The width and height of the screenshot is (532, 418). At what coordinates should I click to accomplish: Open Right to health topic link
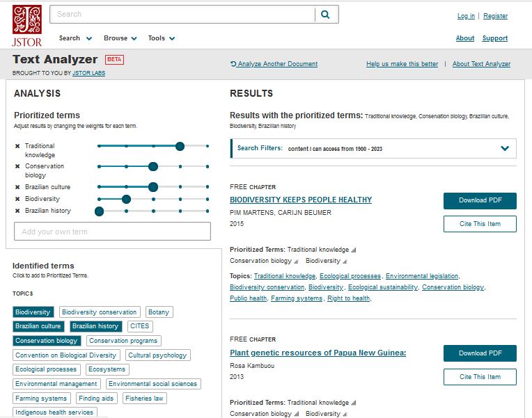click(x=348, y=298)
